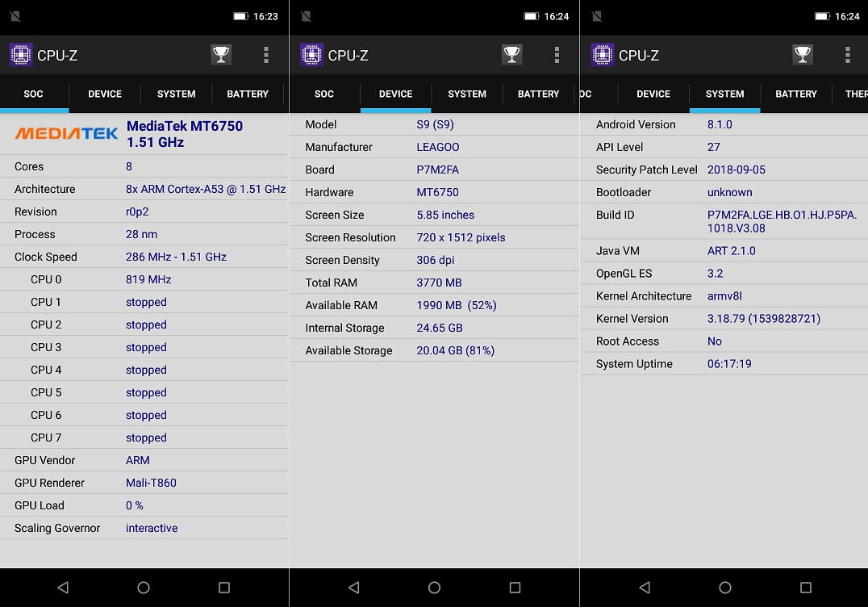Click the CPU-Z app logo in the right screen

click(603, 55)
